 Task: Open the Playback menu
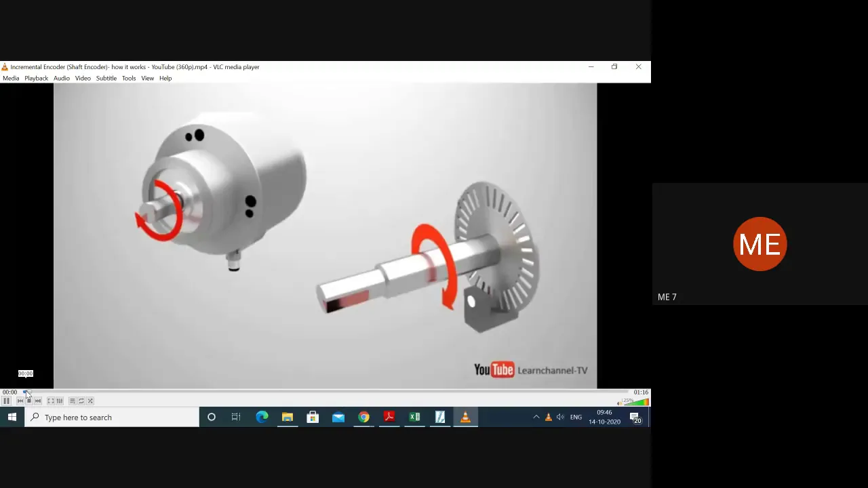[x=37, y=78]
